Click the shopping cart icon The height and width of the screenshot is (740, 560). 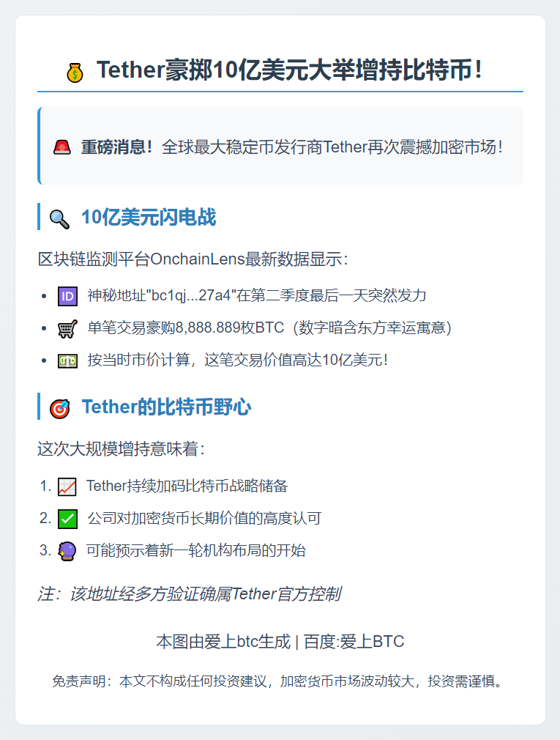point(67,328)
